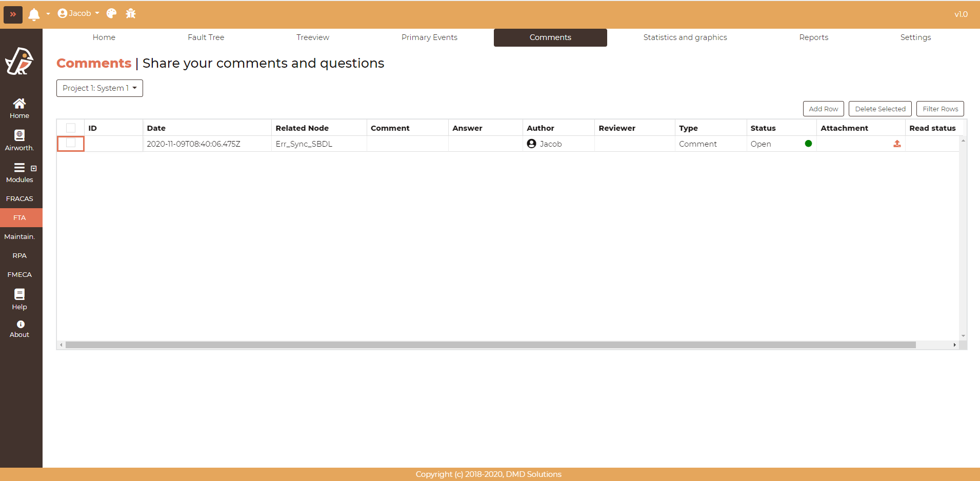Expand sidebar with double chevron icon
Image resolution: width=980 pixels, height=481 pixels.
click(13, 14)
